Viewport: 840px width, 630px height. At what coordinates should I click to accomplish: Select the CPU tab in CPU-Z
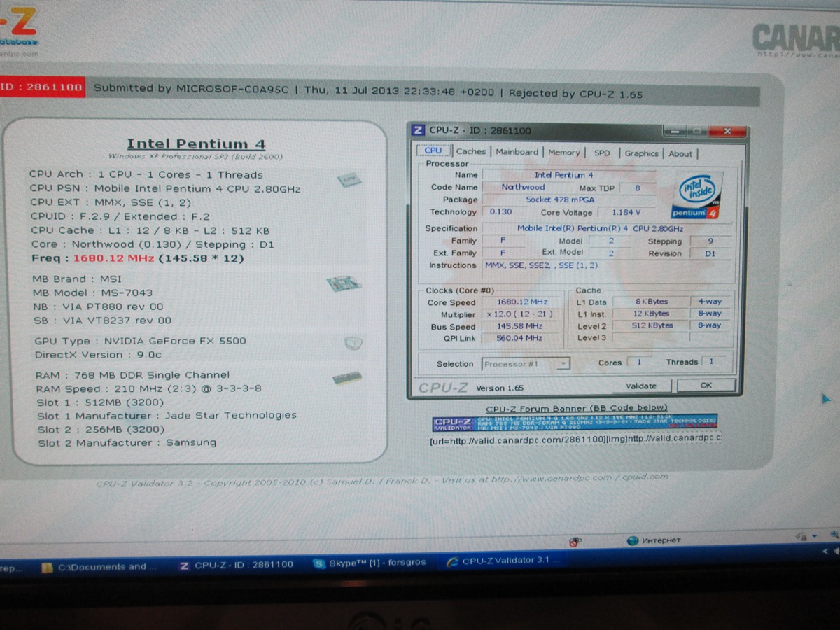433,150
